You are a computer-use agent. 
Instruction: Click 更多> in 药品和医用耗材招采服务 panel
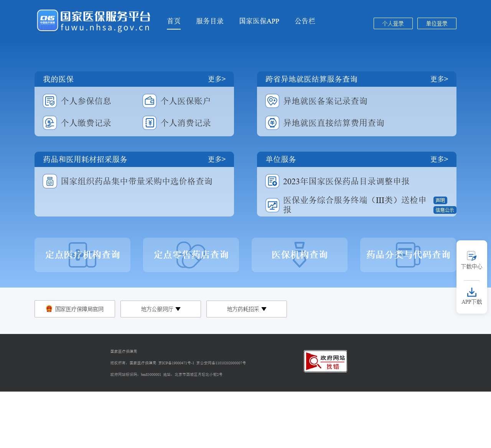tap(217, 159)
